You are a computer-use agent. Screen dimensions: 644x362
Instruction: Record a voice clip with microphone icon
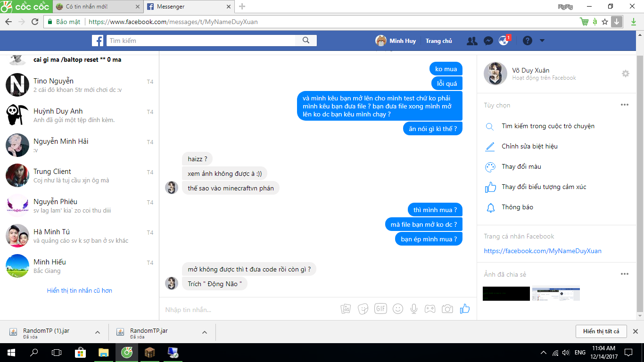coord(414,309)
